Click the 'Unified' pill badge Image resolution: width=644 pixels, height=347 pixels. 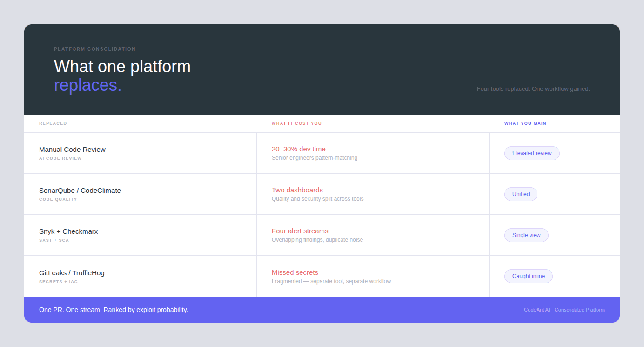(x=521, y=194)
